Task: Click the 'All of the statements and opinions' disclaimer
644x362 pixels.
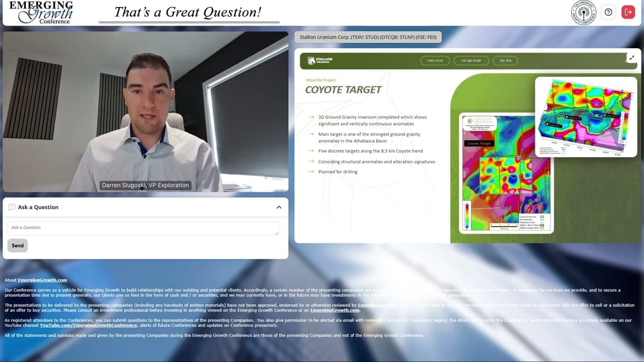Action: tap(214, 335)
